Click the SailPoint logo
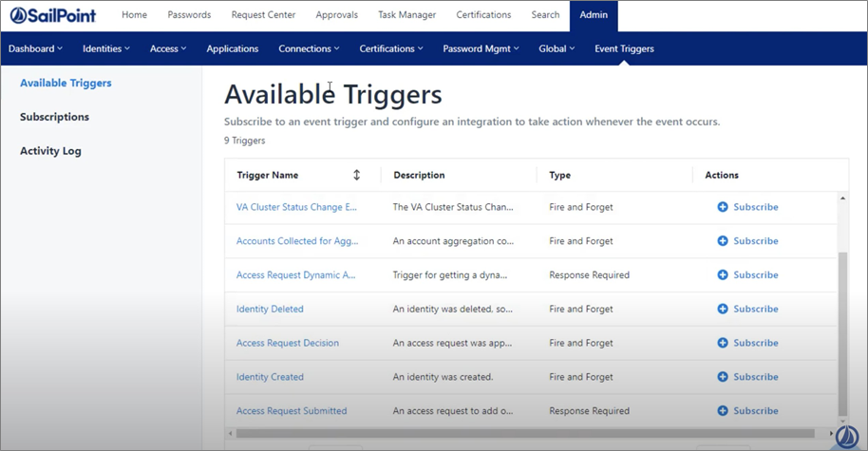Image resolution: width=868 pixels, height=451 pixels. pyautogui.click(x=53, y=15)
